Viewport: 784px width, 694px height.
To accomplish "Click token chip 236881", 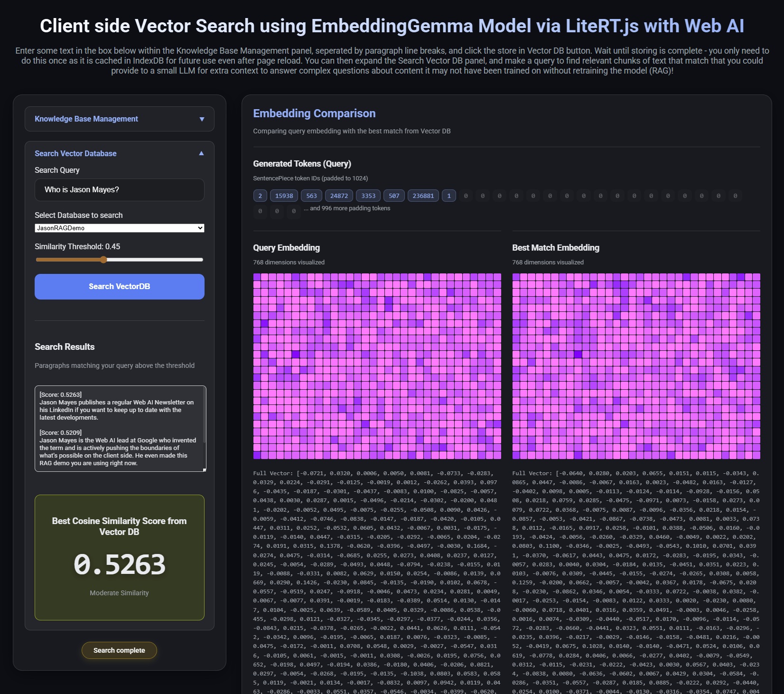I will coord(423,196).
